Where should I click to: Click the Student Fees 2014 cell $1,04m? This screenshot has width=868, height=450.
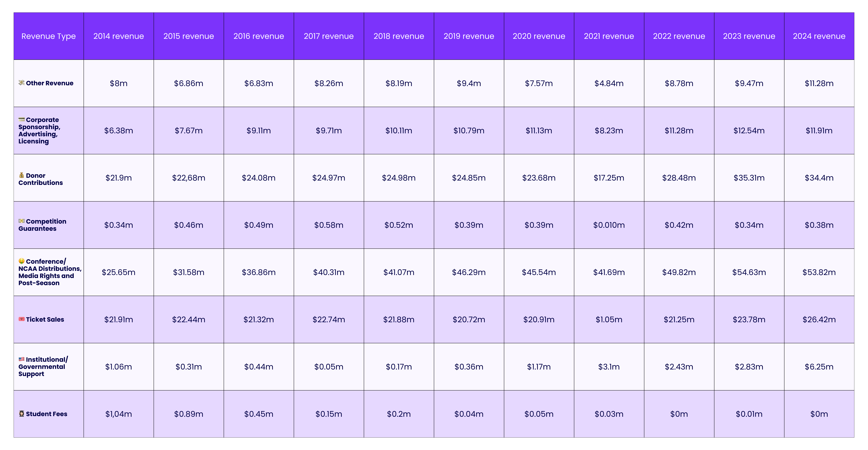click(119, 414)
